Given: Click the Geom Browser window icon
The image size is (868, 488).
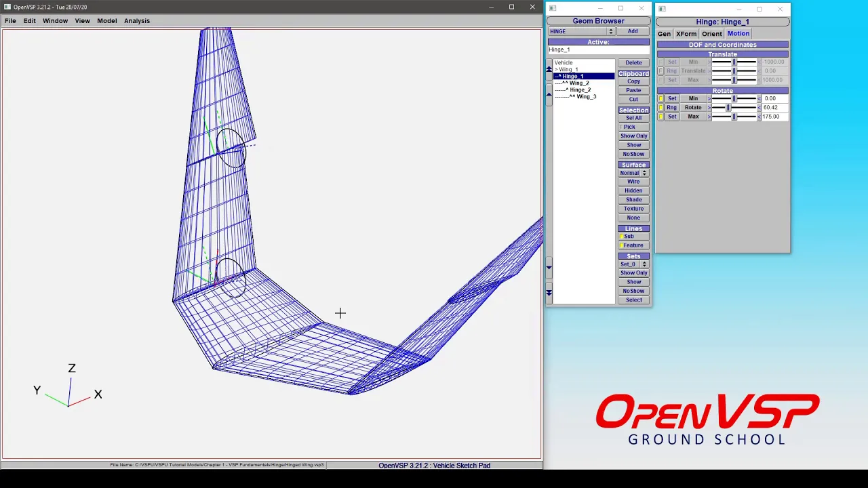Looking at the screenshot, I should coord(553,8).
